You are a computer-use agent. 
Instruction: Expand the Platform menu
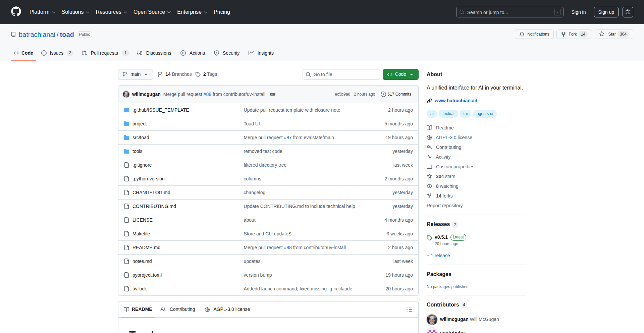click(42, 12)
